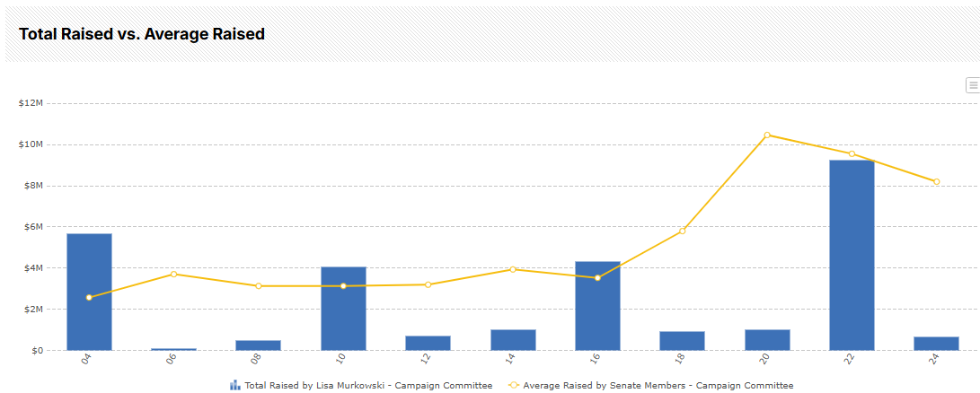
Task: Select the 2016 cycle blue bar
Action: (597, 305)
